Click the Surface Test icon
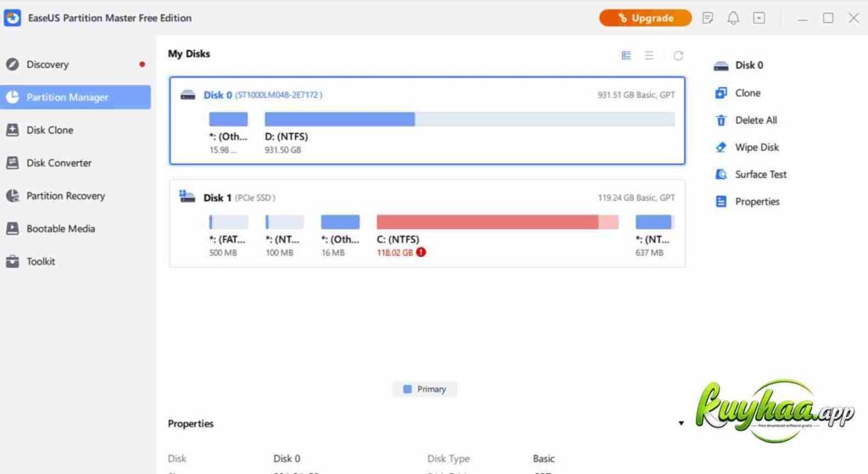The width and height of the screenshot is (868, 474). [x=721, y=175]
